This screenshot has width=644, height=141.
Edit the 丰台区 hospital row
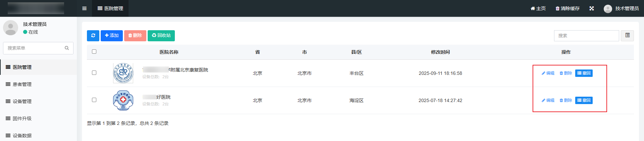pos(548,73)
